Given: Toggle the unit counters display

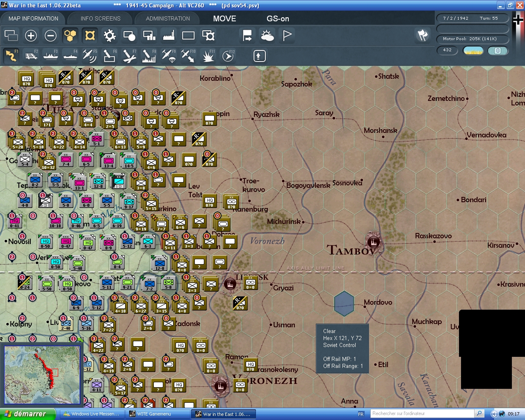Looking at the screenshot, I should (x=11, y=36).
